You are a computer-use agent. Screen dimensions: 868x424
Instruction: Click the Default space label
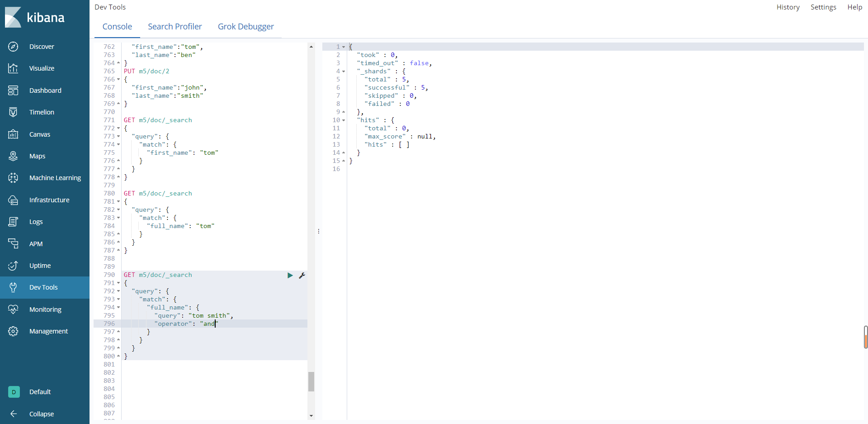(40, 392)
